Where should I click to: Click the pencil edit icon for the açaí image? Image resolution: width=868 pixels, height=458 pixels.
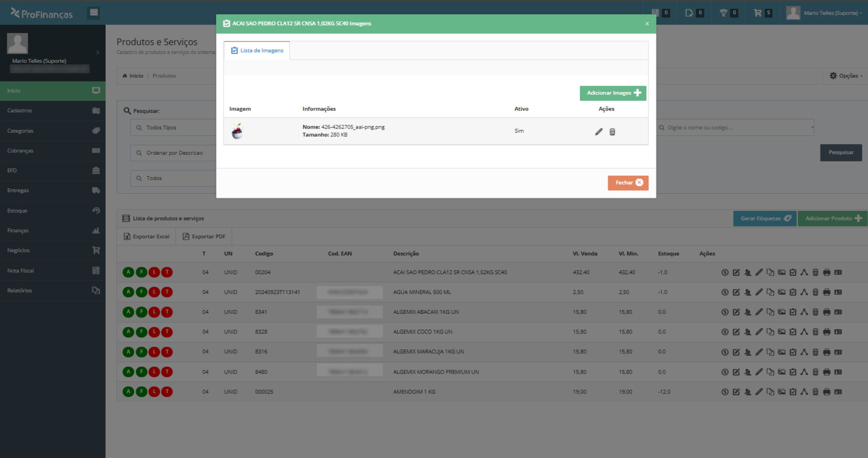[598, 132]
